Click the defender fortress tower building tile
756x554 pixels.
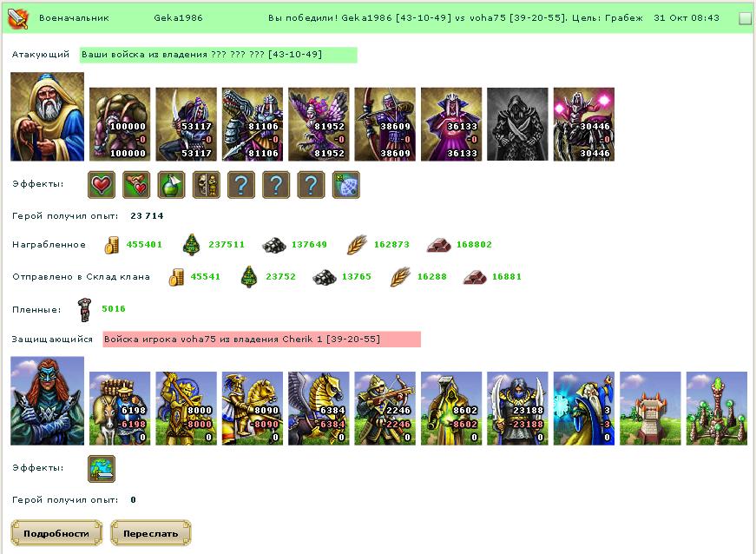650,408
